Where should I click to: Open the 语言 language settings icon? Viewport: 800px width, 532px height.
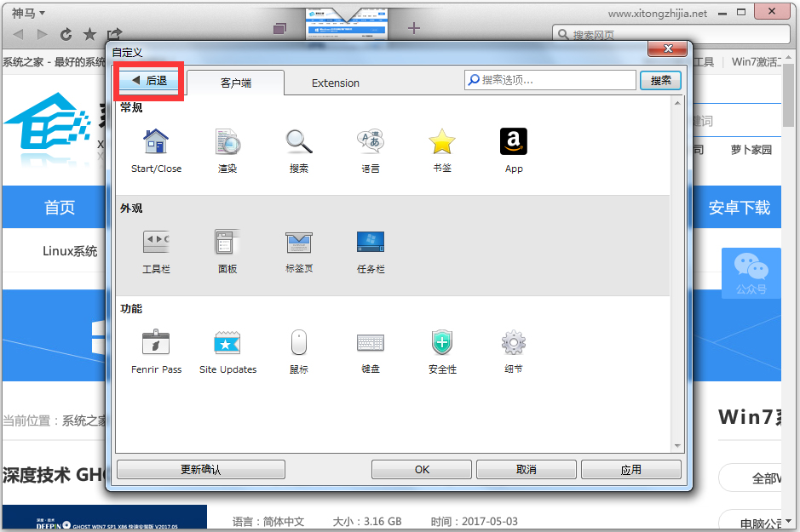371,141
